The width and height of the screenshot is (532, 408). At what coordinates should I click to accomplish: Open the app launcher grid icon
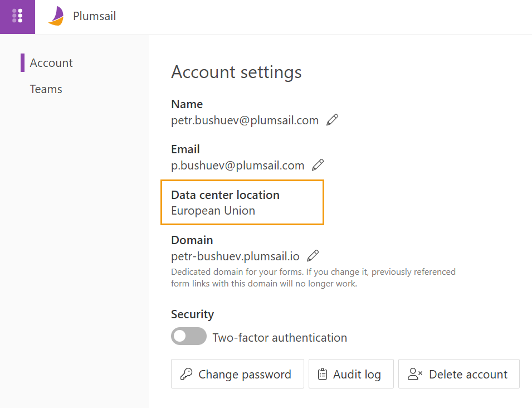click(x=17, y=16)
